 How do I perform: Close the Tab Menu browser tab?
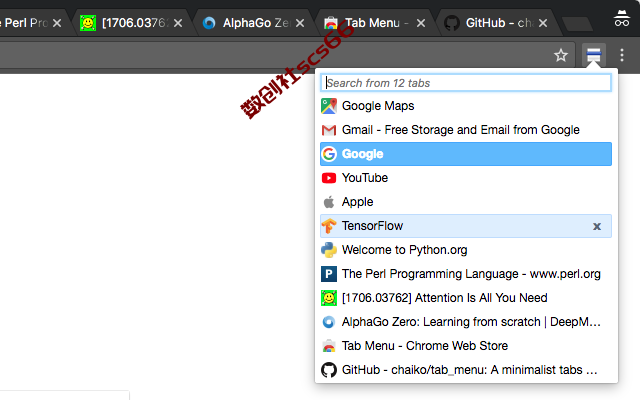click(421, 23)
